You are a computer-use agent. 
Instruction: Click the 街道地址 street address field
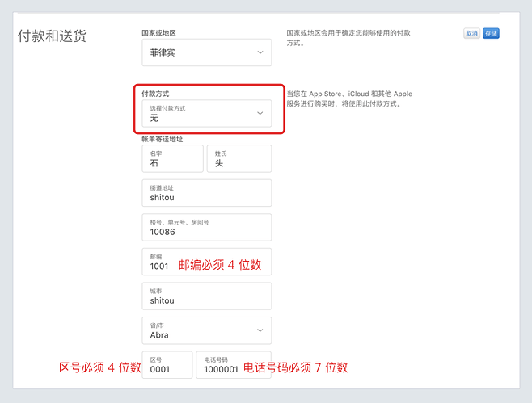point(207,193)
